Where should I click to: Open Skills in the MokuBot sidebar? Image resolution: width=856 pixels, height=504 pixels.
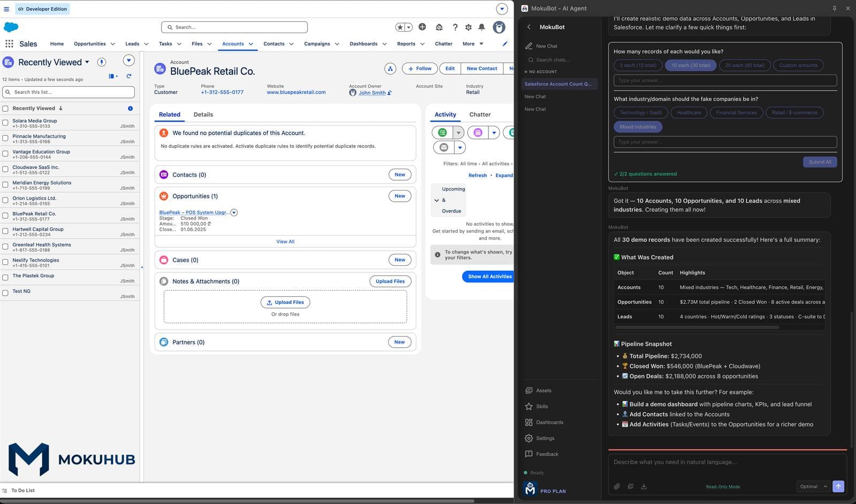[542, 406]
